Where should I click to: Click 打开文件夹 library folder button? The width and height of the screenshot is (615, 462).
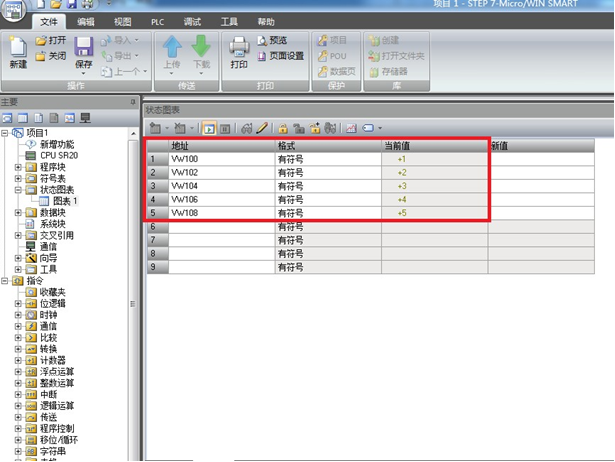click(x=397, y=56)
